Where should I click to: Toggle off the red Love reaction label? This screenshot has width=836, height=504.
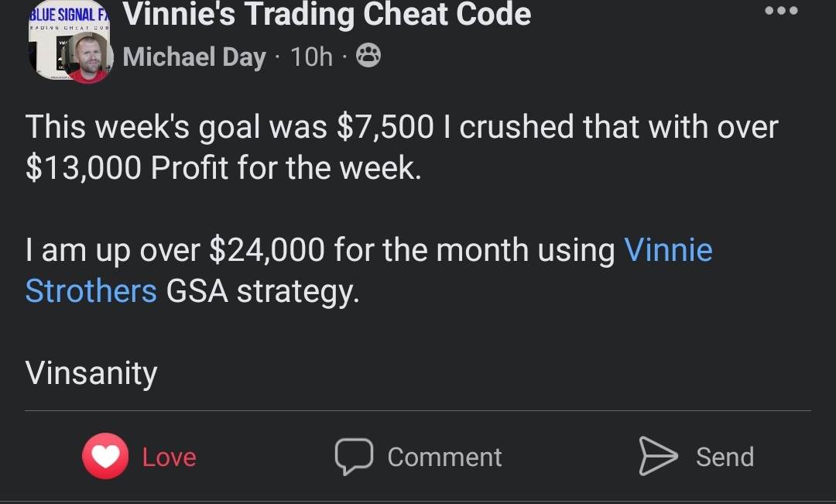coord(169,457)
